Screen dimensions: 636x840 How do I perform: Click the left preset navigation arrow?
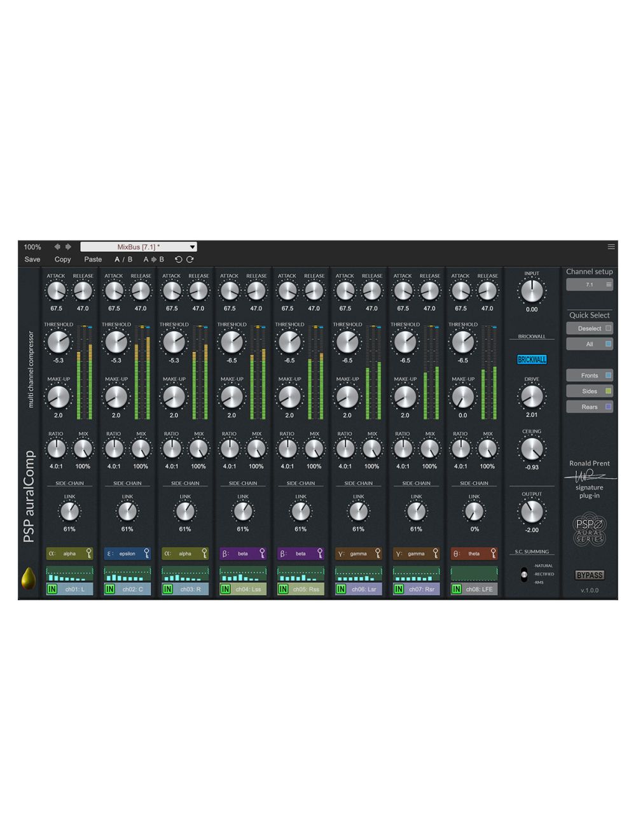(57, 246)
